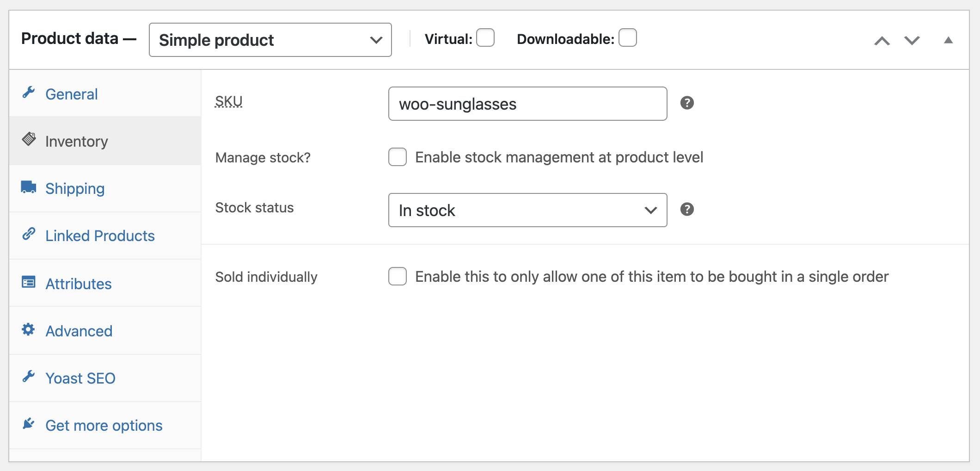Click the Inventory tag icon
This screenshot has width=980, height=471.
click(29, 139)
